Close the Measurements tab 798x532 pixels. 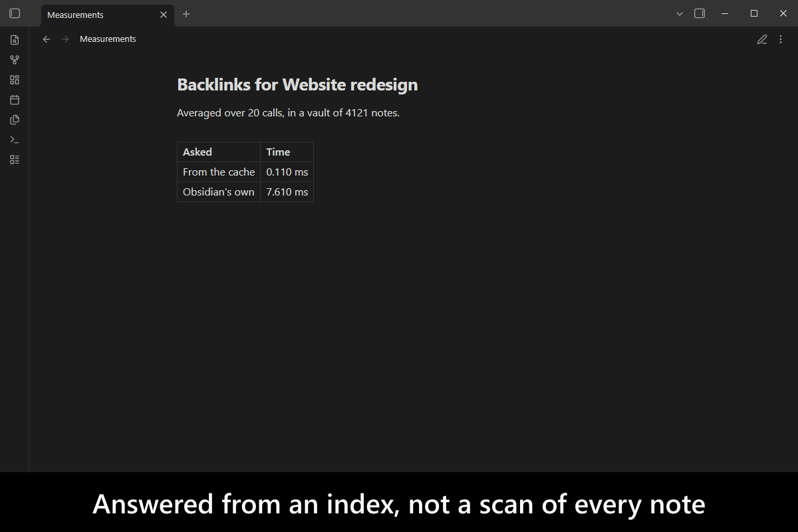164,15
